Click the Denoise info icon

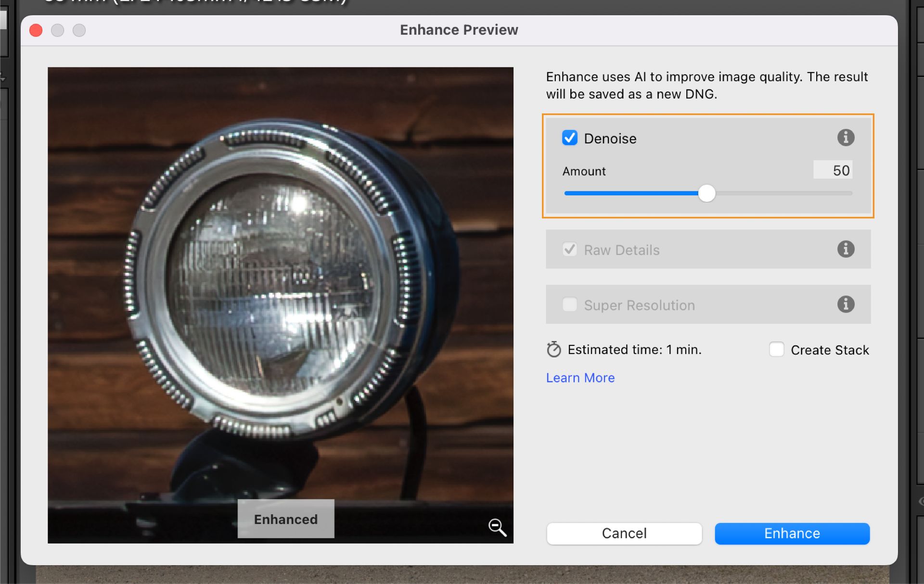pos(847,138)
